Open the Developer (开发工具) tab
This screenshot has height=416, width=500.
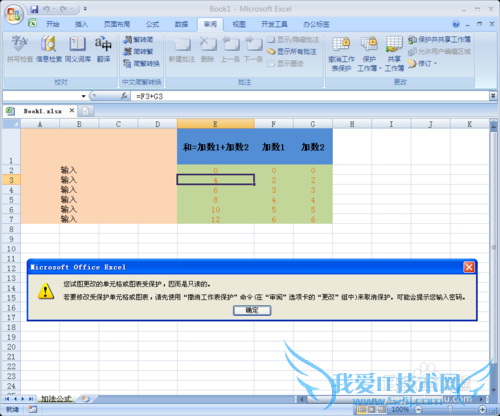[274, 24]
